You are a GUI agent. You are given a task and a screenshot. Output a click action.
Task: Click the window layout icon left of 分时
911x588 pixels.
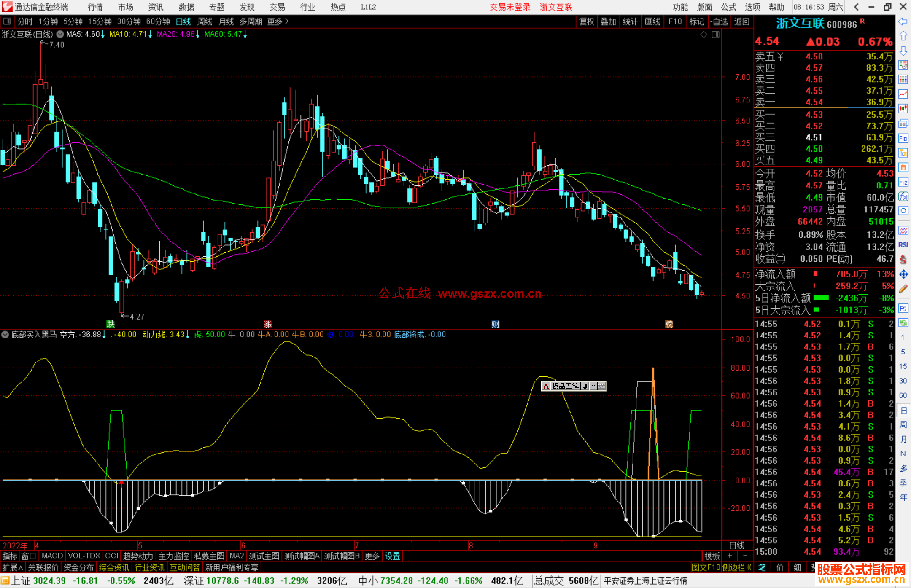click(7, 21)
